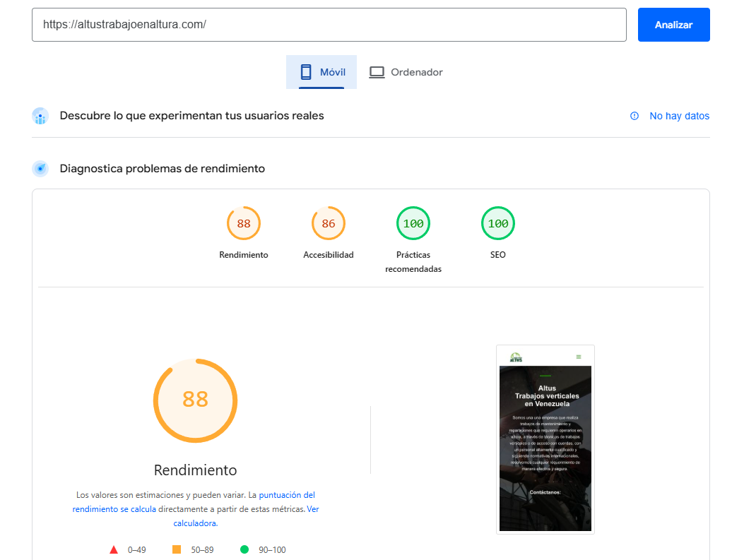
Task: Click the desktop monitor icon in Ordenador tab
Action: point(377,72)
